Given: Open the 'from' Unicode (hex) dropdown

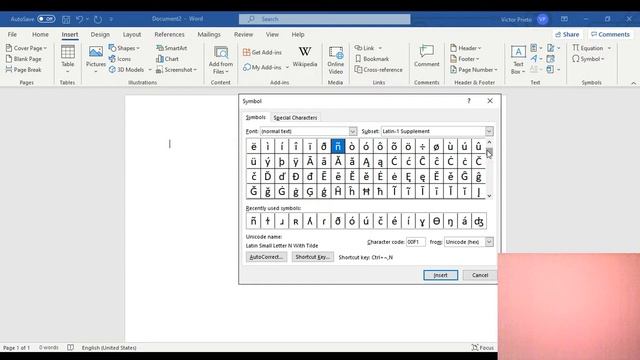Looking at the screenshot, I should [489, 242].
